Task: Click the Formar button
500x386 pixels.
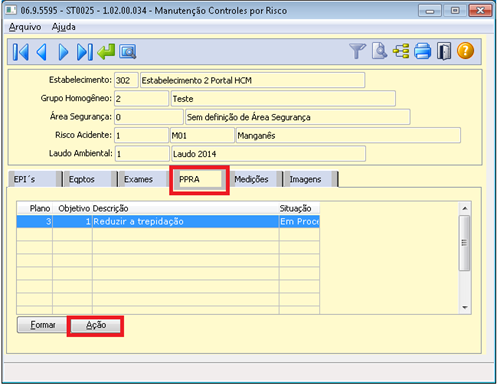Action: [x=43, y=325]
